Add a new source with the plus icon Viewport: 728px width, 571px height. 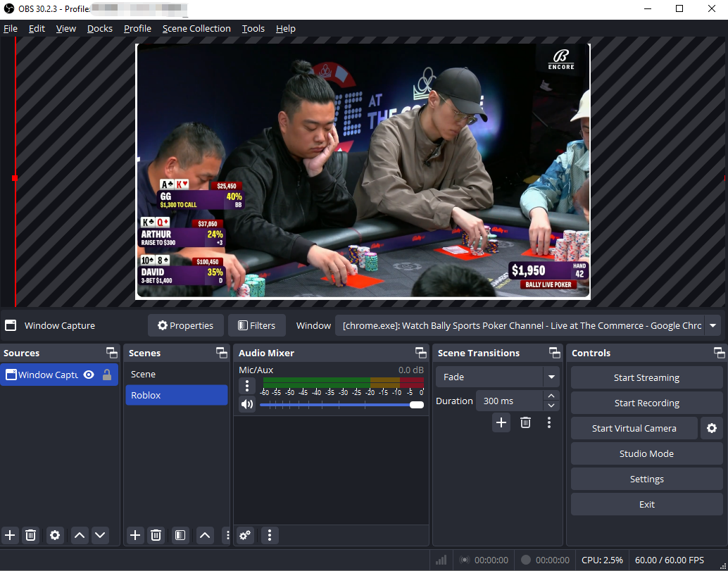pyautogui.click(x=10, y=536)
